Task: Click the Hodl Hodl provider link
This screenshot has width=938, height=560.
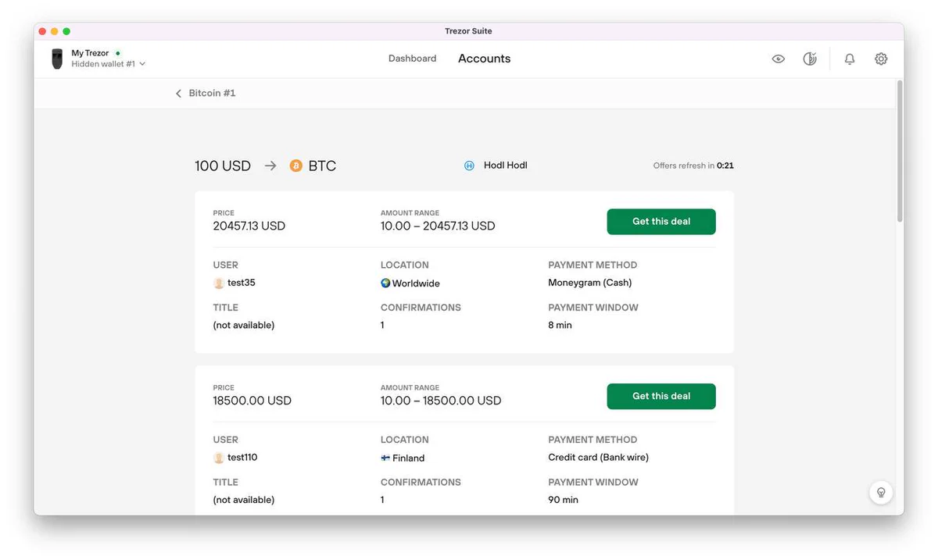Action: [506, 166]
